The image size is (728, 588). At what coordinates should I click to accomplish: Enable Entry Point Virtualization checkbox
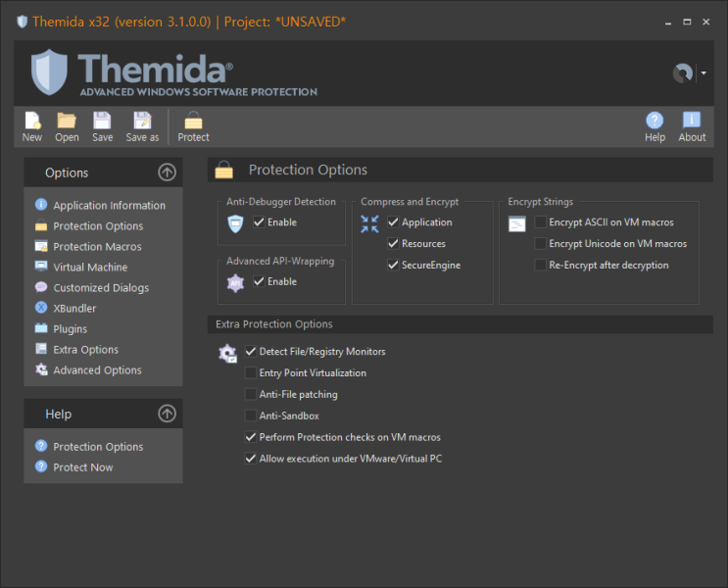click(251, 373)
